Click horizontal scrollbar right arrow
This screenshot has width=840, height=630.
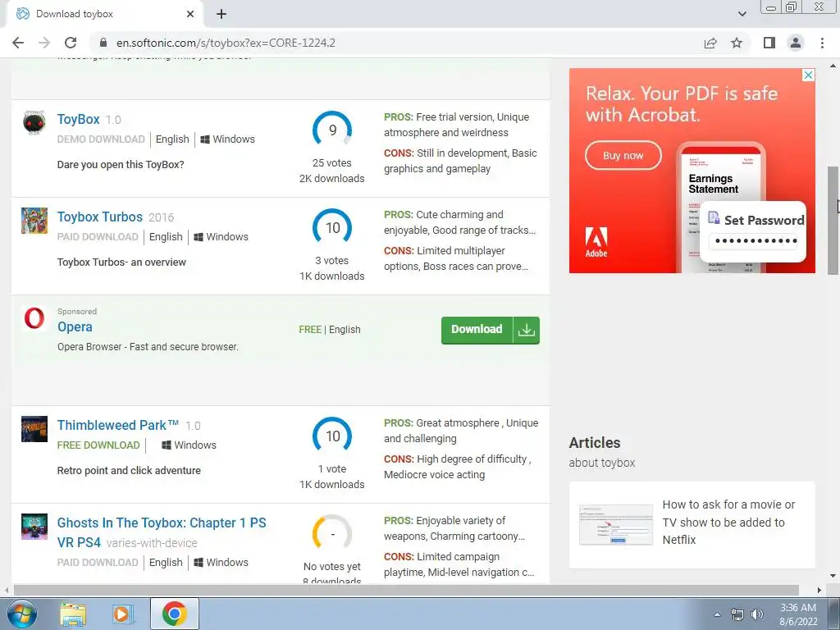819,590
